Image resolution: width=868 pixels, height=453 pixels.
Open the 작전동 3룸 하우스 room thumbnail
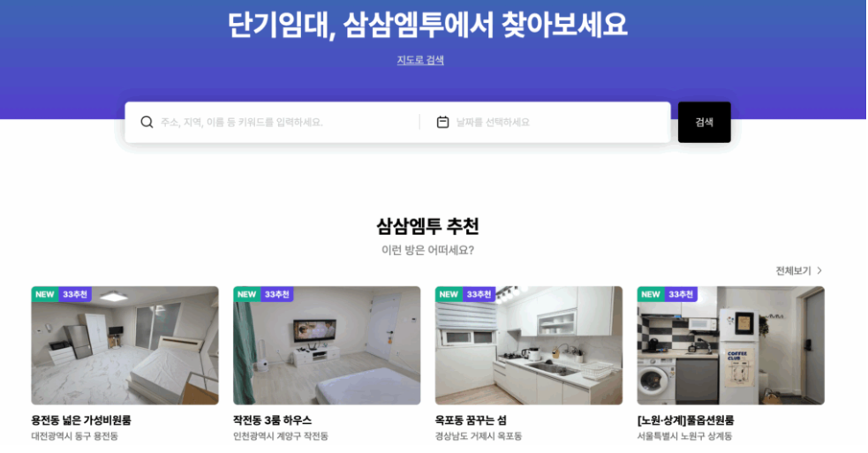(x=327, y=345)
